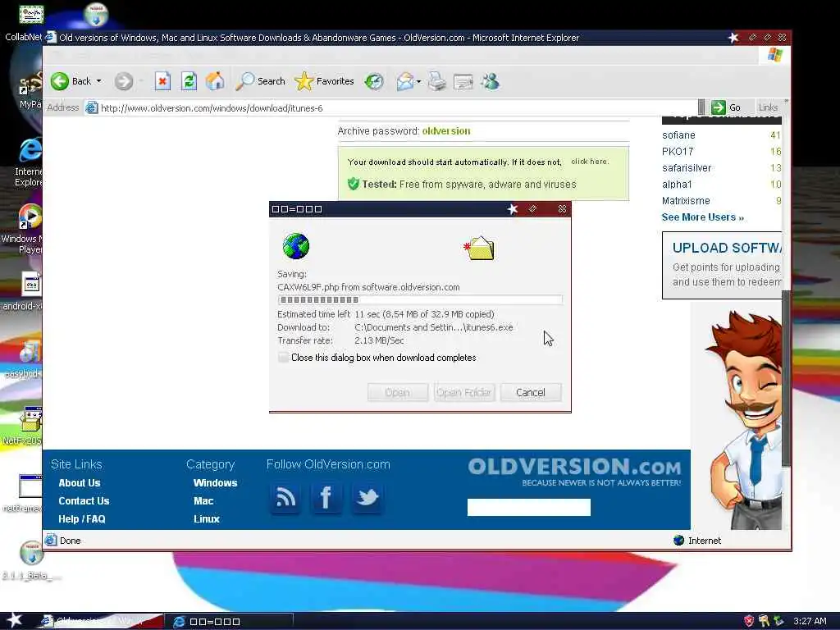Viewport: 840px width, 630px height.
Task: Click the RSS feed icon in footer
Action: tap(285, 498)
